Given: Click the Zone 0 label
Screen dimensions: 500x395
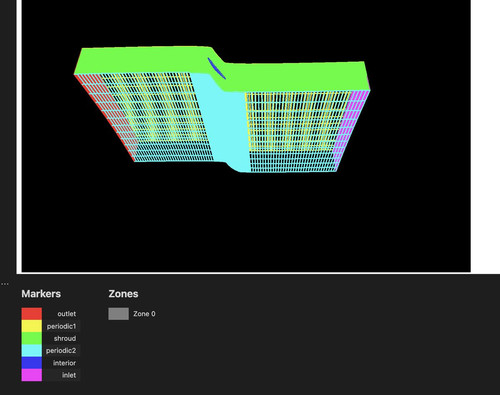Looking at the screenshot, I should point(144,314).
